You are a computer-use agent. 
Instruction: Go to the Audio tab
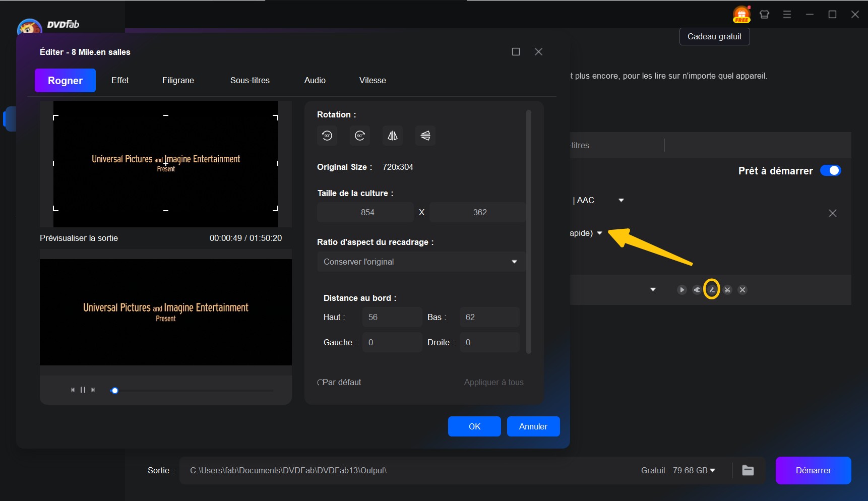315,80
